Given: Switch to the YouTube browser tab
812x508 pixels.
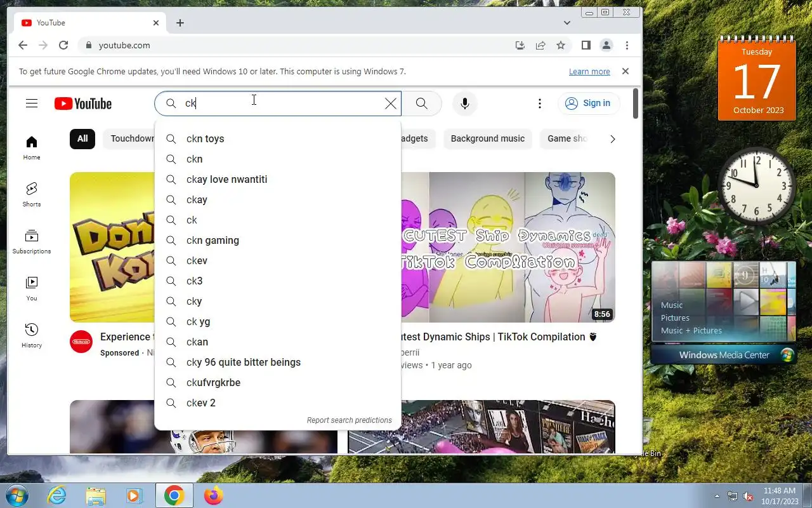Looking at the screenshot, I should coord(89,23).
